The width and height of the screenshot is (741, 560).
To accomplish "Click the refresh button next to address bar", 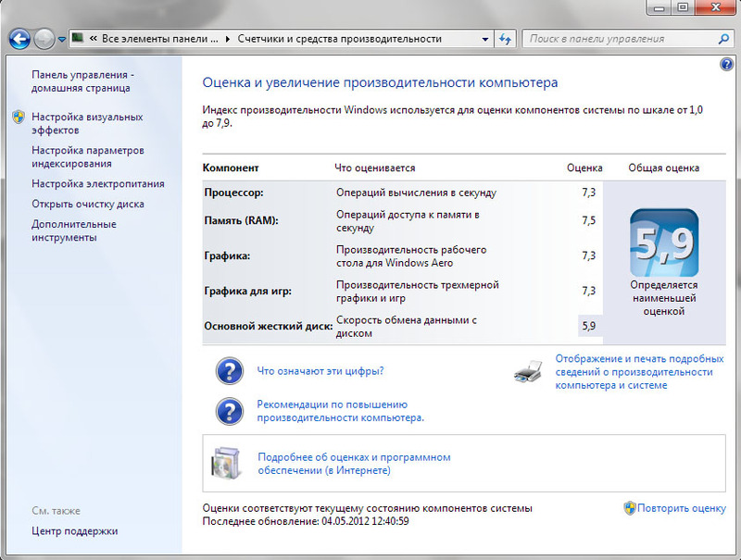I will (x=505, y=39).
